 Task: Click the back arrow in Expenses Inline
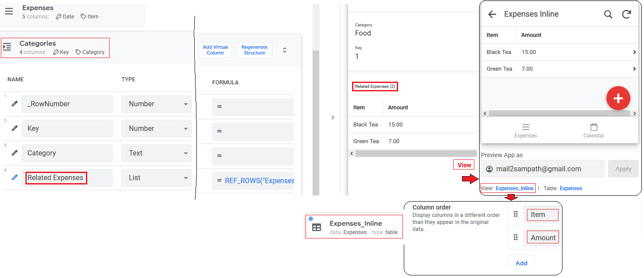point(492,14)
